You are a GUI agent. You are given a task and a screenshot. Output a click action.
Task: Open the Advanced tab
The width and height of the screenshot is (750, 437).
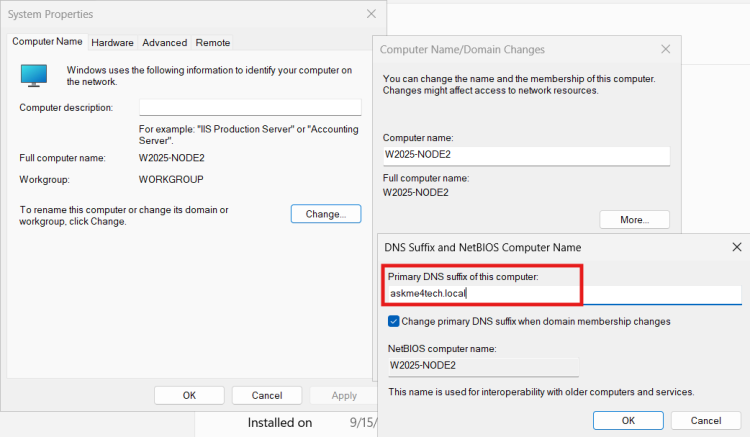[165, 43]
